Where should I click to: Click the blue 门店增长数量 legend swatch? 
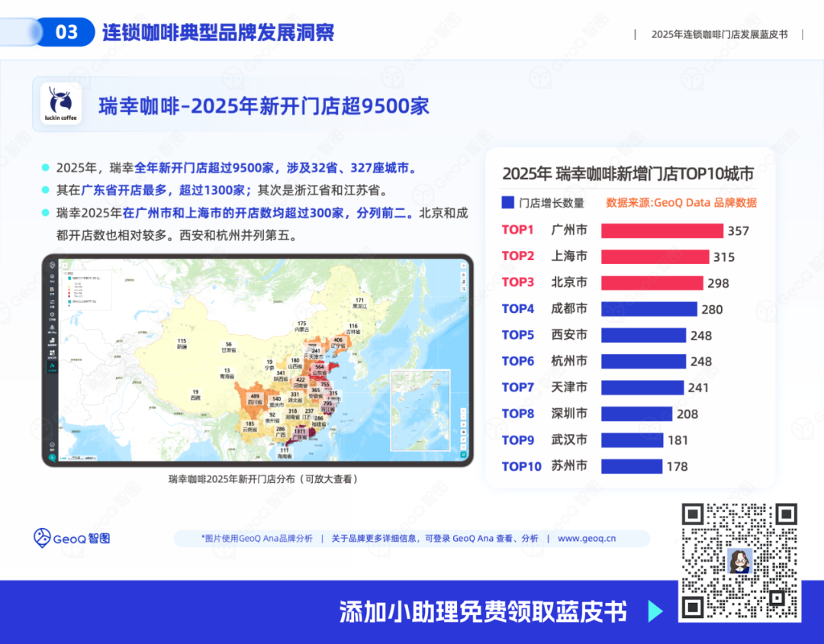pos(507,203)
